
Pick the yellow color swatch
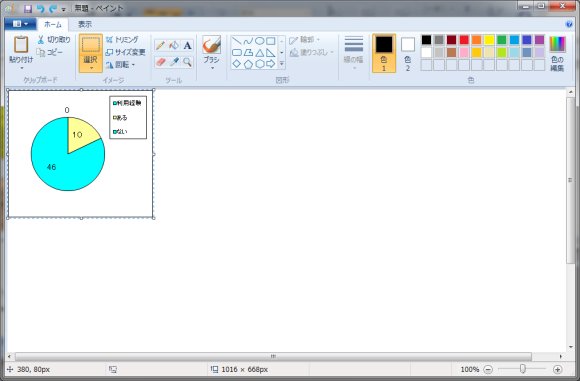[489, 40]
